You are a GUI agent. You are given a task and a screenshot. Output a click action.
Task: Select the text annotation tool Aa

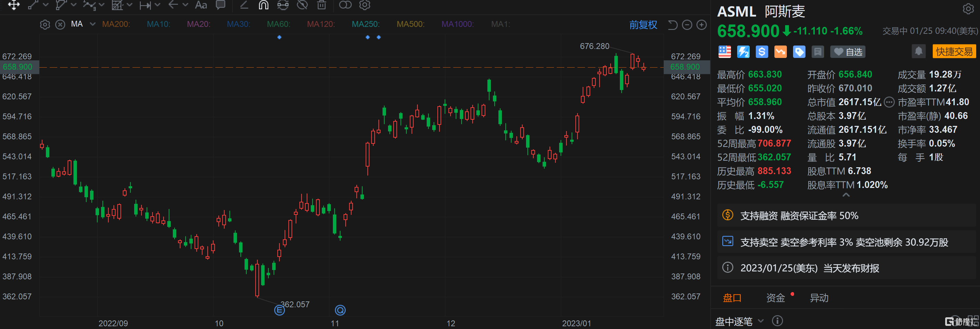pyautogui.click(x=200, y=5)
